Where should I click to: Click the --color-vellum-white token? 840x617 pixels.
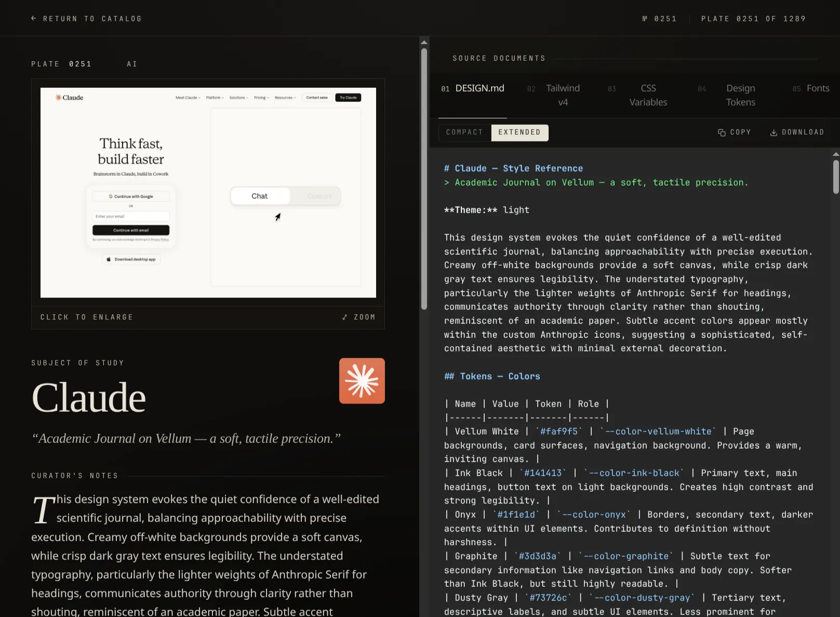pyautogui.click(x=658, y=431)
